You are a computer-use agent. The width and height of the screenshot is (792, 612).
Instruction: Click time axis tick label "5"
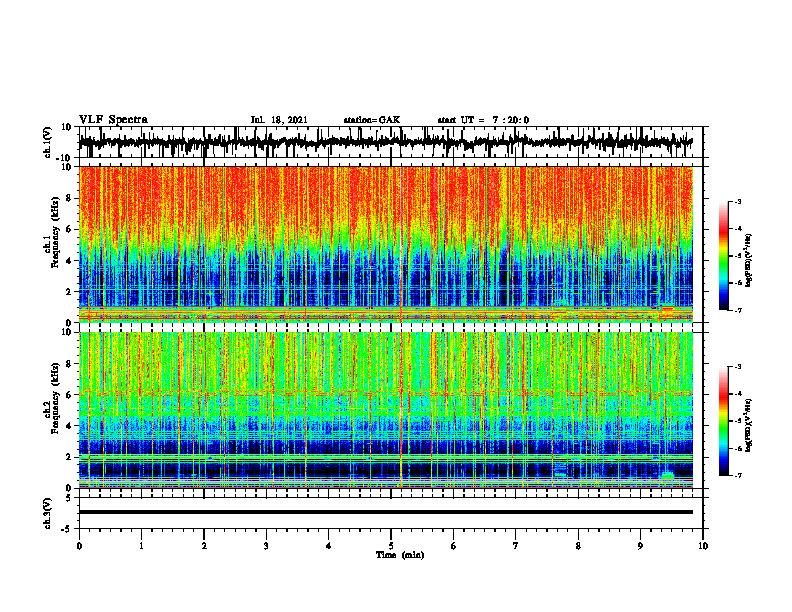[x=391, y=546]
